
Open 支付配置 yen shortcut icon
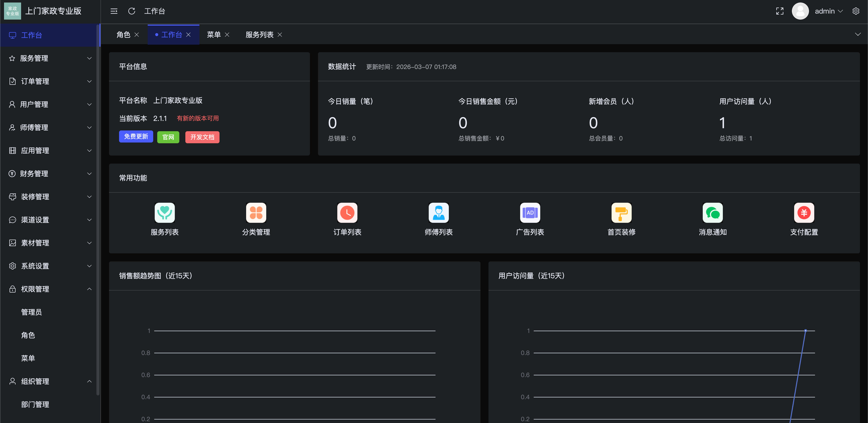[804, 212]
